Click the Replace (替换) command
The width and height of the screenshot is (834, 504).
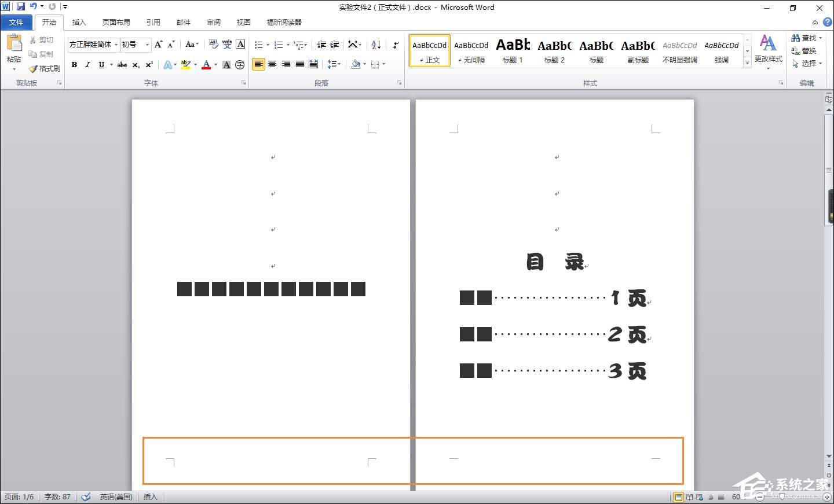coord(804,51)
